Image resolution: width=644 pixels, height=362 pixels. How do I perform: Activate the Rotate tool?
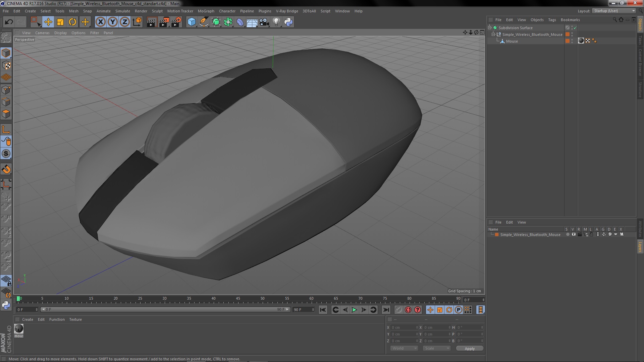72,22
